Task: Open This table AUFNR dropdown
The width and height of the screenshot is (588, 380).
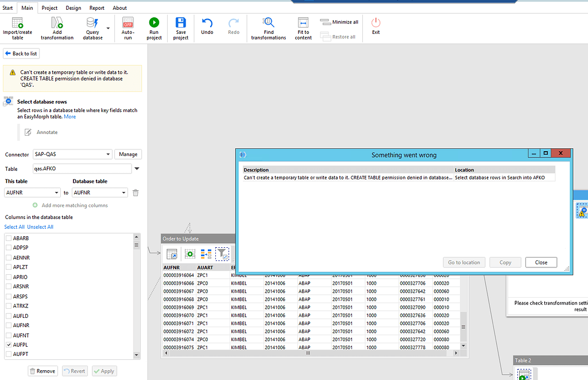Action: click(x=32, y=193)
